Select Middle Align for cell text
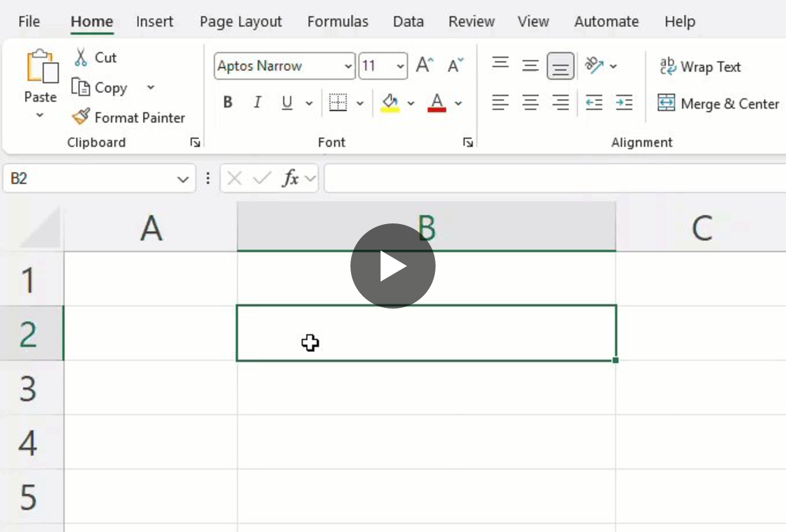 [531, 65]
